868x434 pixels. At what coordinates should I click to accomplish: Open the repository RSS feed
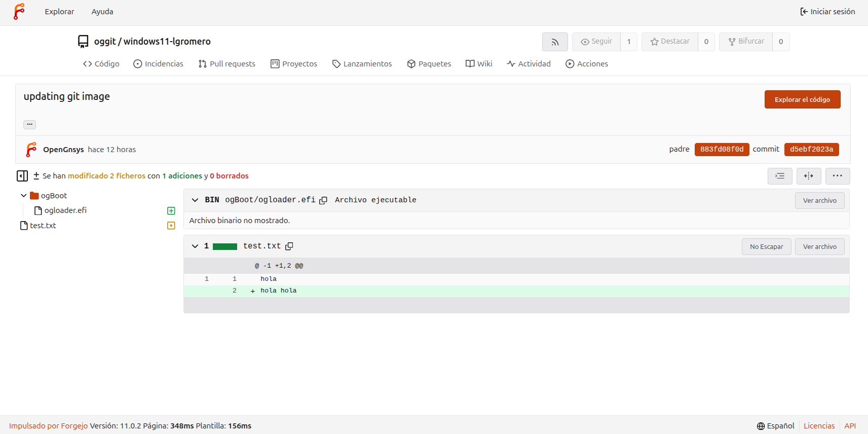[555, 42]
